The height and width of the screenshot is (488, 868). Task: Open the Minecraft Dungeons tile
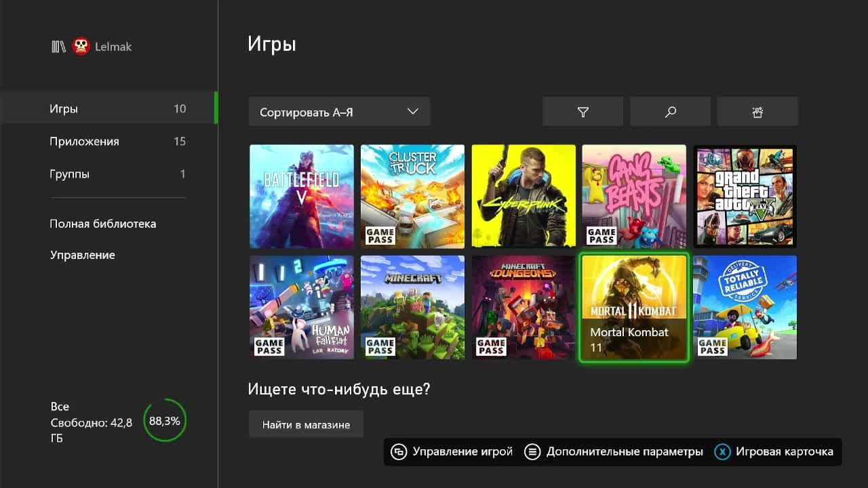click(524, 308)
